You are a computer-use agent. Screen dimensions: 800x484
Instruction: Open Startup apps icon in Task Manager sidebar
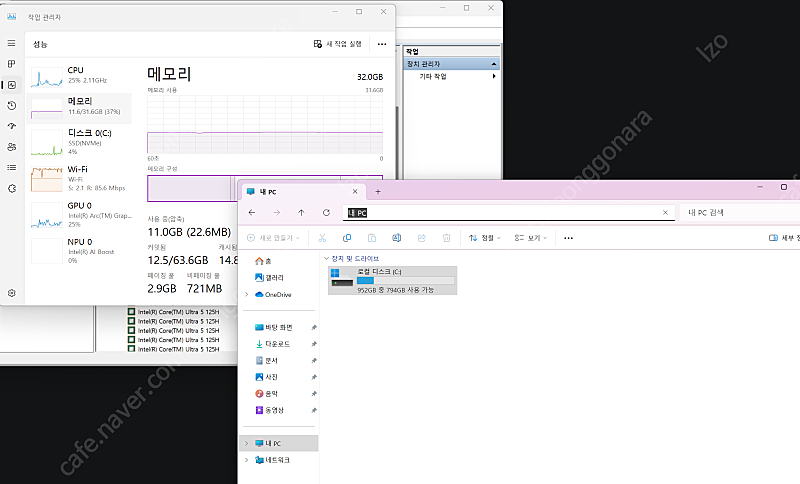tap(12, 126)
